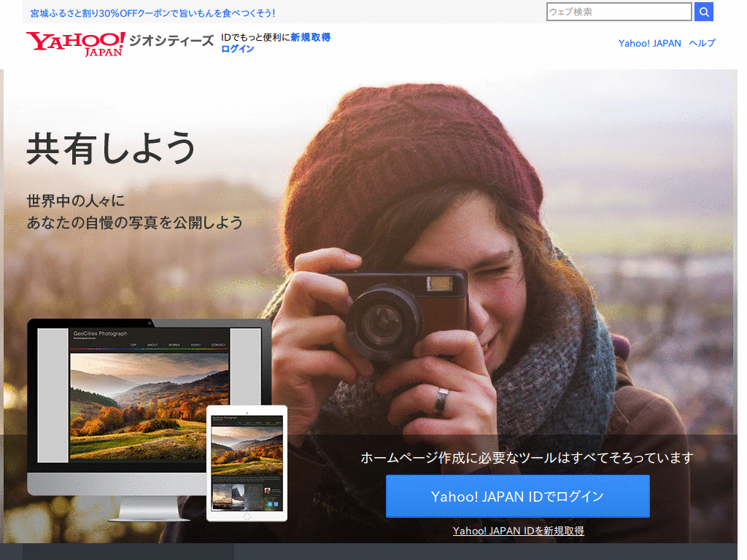747x560 pixels.
Task: Focus the ウェブ検索 search field
Action: tap(619, 12)
